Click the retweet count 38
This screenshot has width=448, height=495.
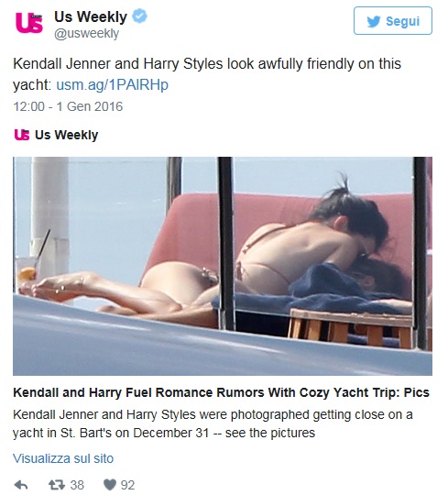tap(77, 485)
